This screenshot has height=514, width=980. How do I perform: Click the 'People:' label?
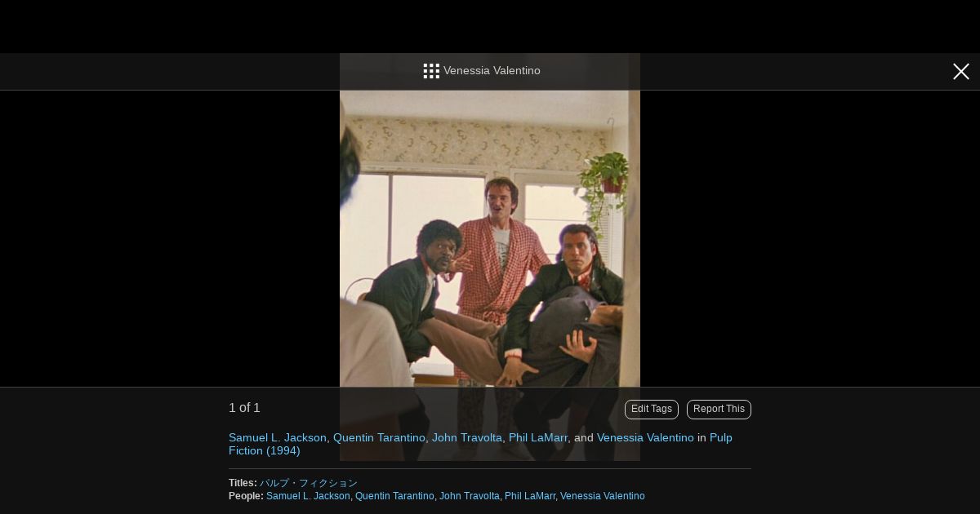click(x=246, y=496)
